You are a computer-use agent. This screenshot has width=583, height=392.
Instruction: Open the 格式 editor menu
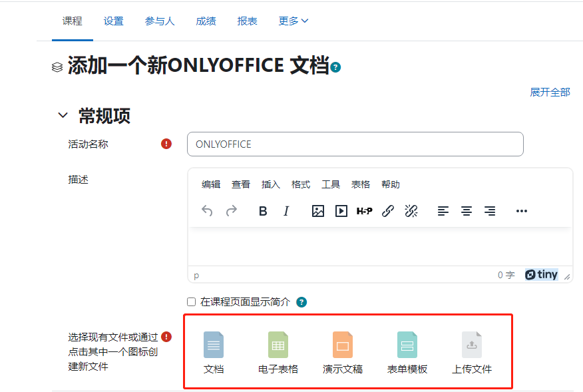pyautogui.click(x=301, y=184)
